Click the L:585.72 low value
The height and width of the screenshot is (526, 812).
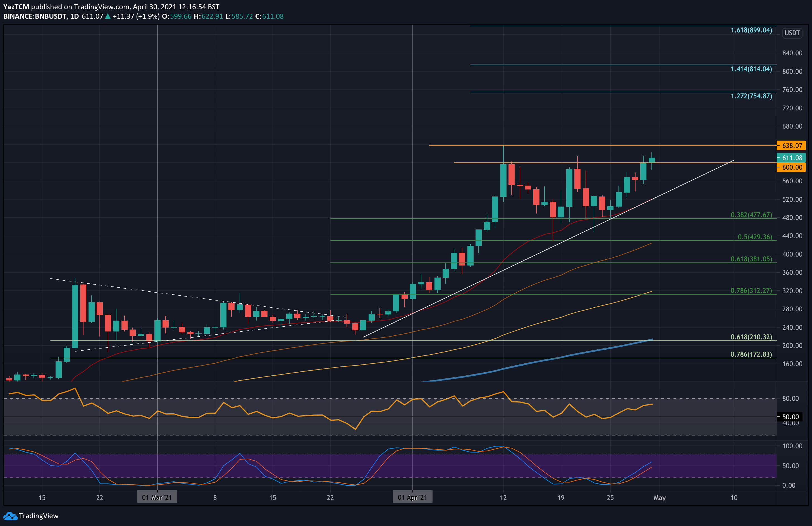(x=239, y=16)
